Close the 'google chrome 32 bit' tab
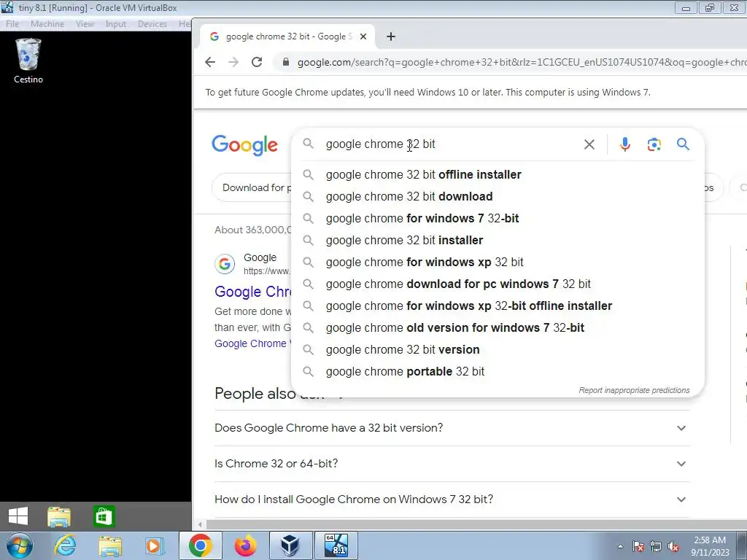The height and width of the screenshot is (560, 747). [x=363, y=36]
